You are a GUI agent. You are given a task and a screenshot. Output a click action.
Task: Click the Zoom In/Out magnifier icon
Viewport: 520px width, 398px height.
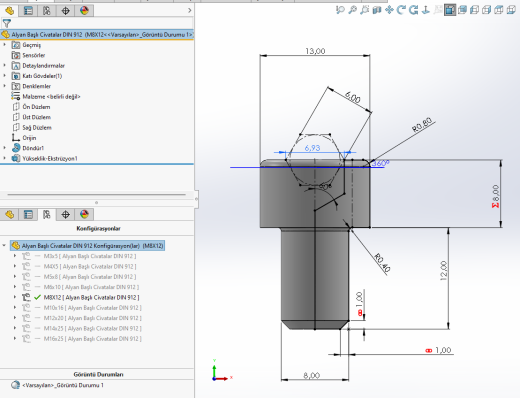tap(352, 10)
